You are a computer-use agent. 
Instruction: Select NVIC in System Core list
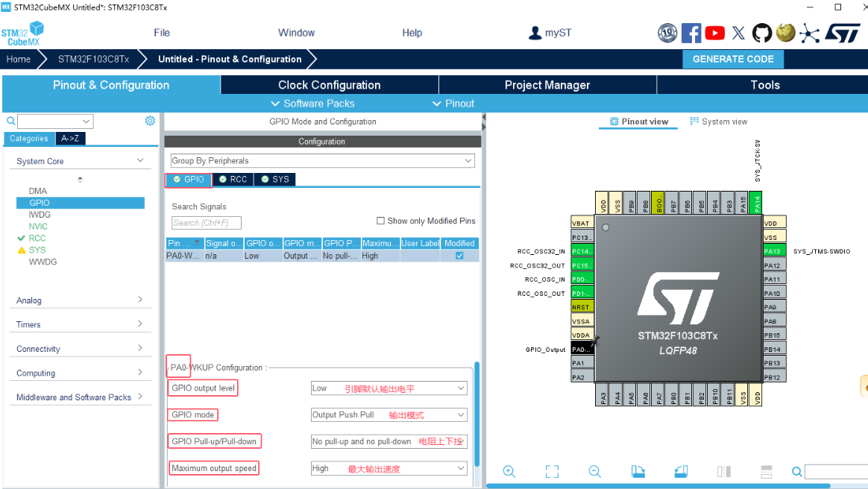(x=38, y=227)
